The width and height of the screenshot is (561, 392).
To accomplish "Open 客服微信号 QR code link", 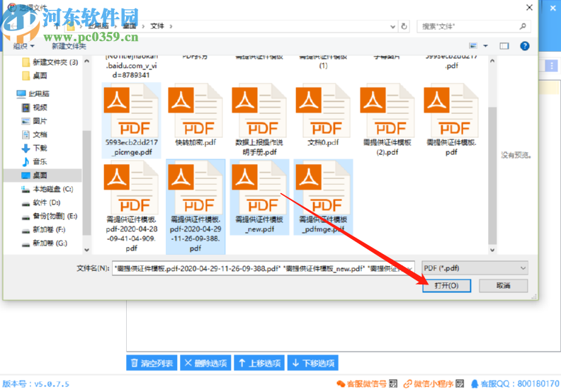I will (x=367, y=384).
